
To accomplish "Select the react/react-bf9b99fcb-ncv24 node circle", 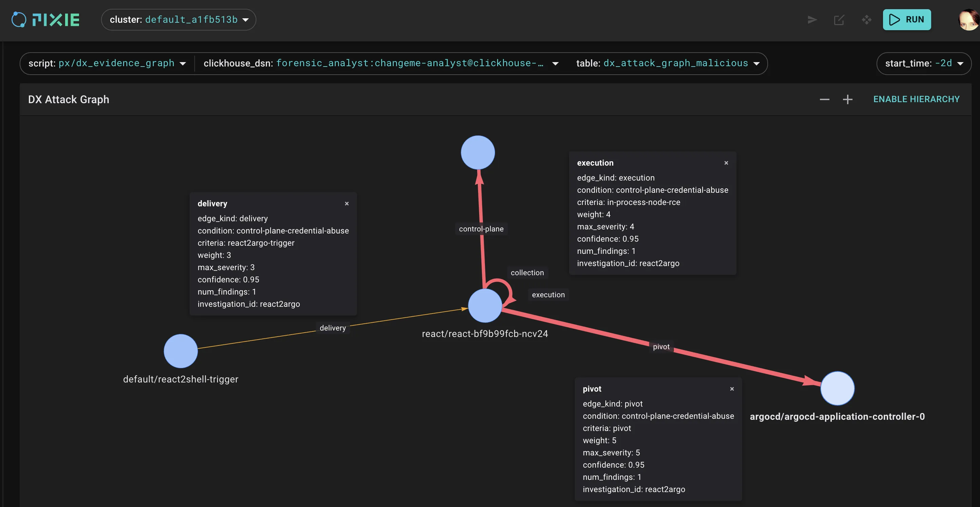I will pos(485,306).
